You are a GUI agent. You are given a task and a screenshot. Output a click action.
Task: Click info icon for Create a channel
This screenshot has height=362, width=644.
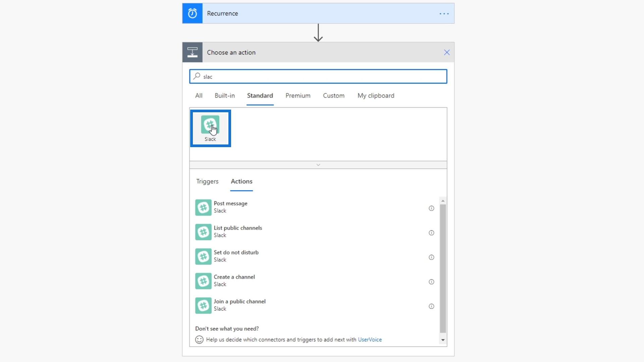431,282
